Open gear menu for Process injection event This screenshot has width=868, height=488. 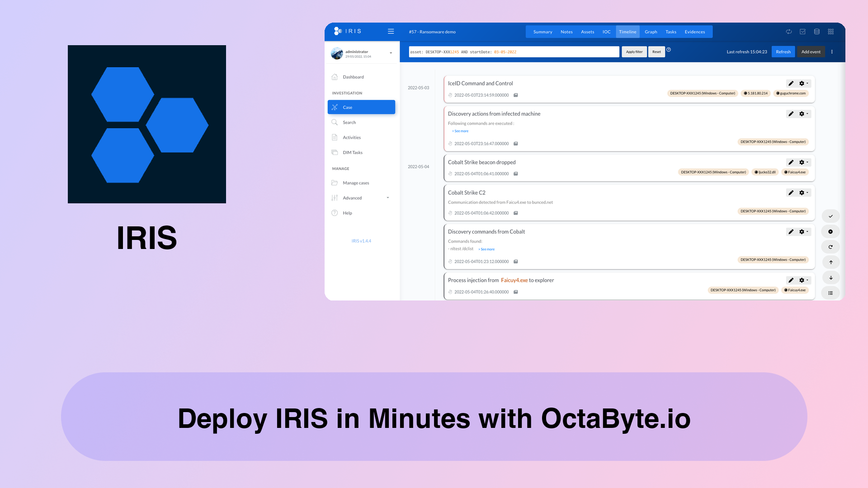pyautogui.click(x=804, y=280)
